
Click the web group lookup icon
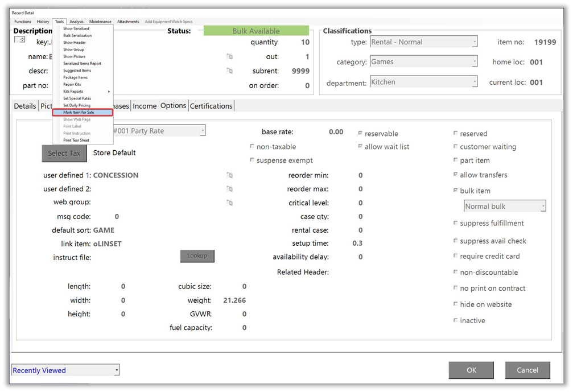click(229, 203)
